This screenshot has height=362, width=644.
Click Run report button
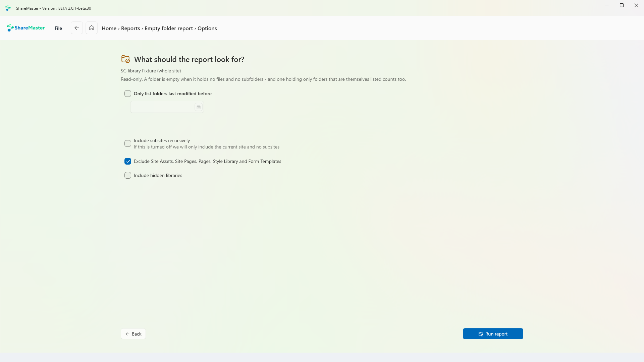(493, 334)
